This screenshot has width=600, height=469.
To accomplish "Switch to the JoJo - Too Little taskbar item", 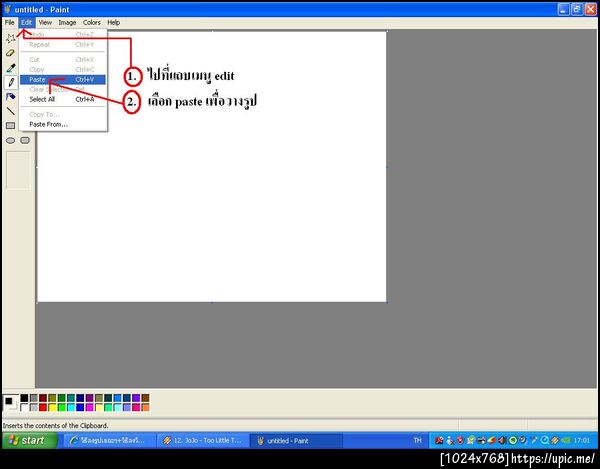I will pyautogui.click(x=203, y=441).
